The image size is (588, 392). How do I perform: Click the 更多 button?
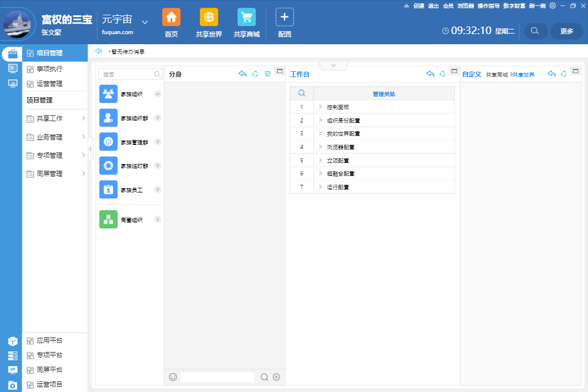[566, 31]
